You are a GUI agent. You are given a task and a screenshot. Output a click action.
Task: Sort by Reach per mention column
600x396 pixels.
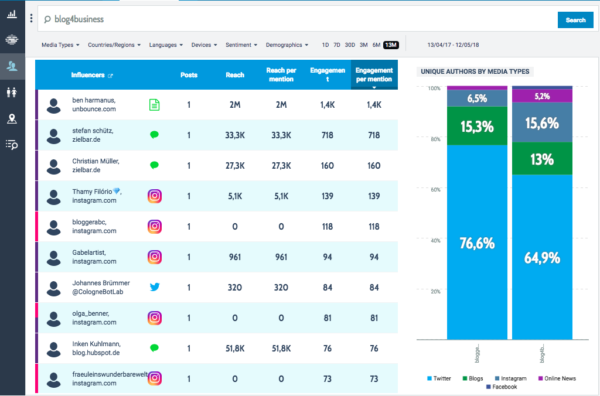[x=281, y=75]
